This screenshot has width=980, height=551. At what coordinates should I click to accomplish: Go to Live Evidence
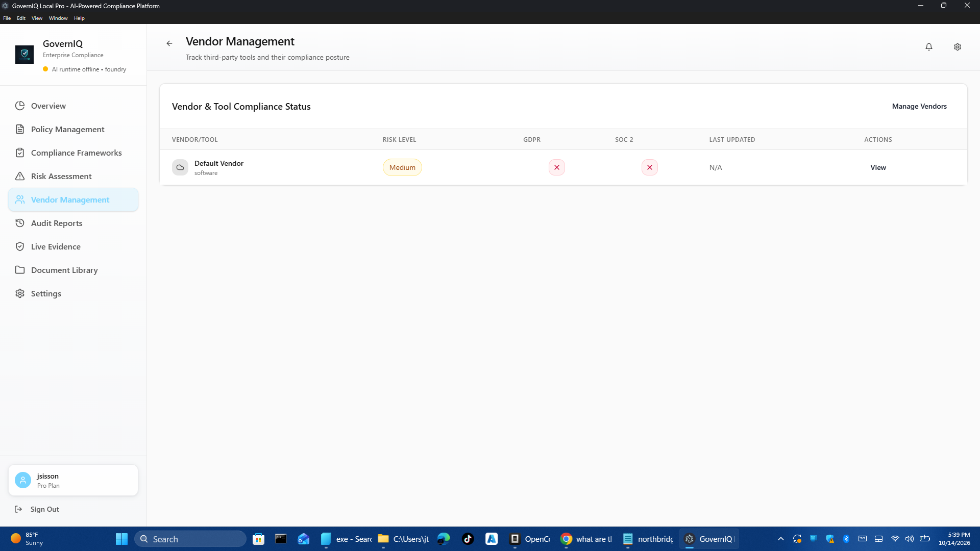73,246
